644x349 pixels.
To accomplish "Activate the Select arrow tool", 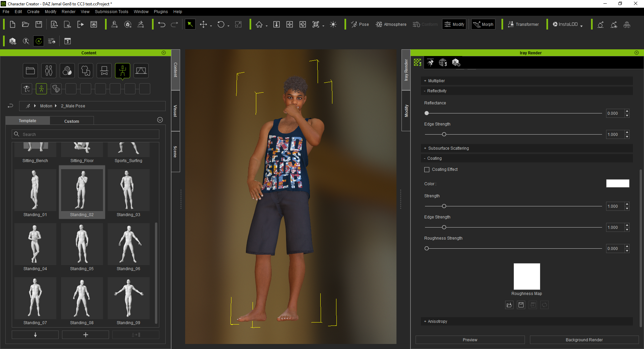I will [x=190, y=24].
